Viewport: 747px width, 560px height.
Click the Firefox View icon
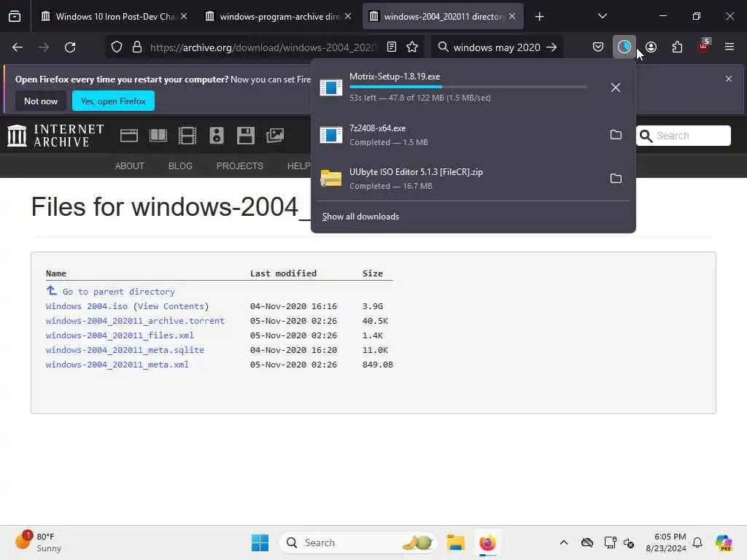click(15, 17)
